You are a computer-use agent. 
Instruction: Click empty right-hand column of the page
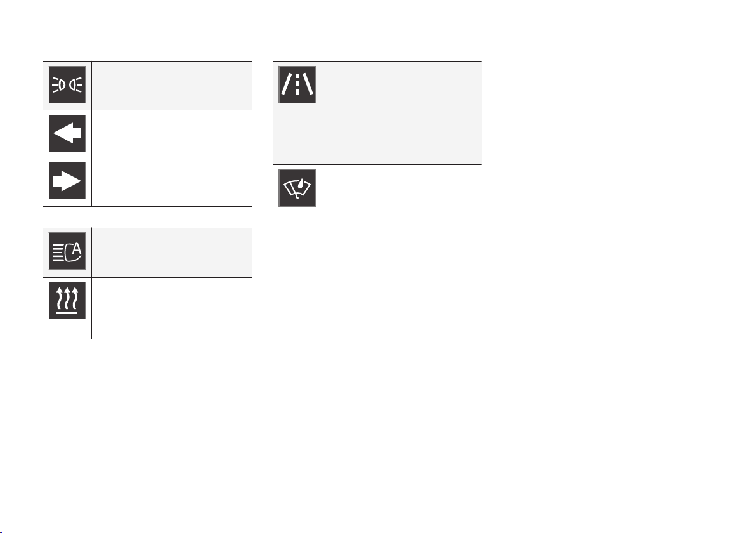coord(612,265)
